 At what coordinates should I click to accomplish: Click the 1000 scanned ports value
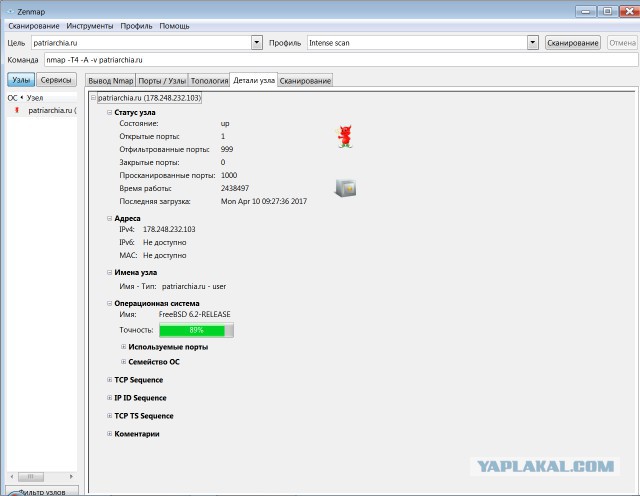[x=229, y=175]
